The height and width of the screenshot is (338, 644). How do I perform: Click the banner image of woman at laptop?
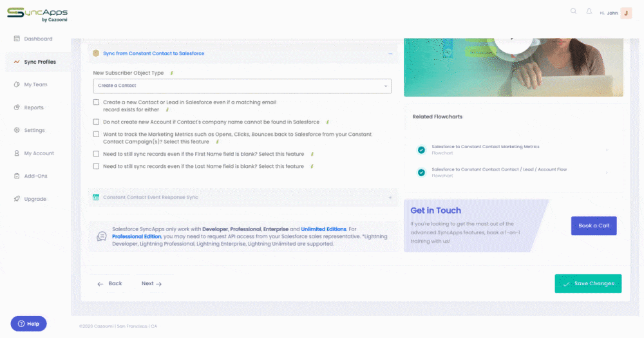pos(513,68)
